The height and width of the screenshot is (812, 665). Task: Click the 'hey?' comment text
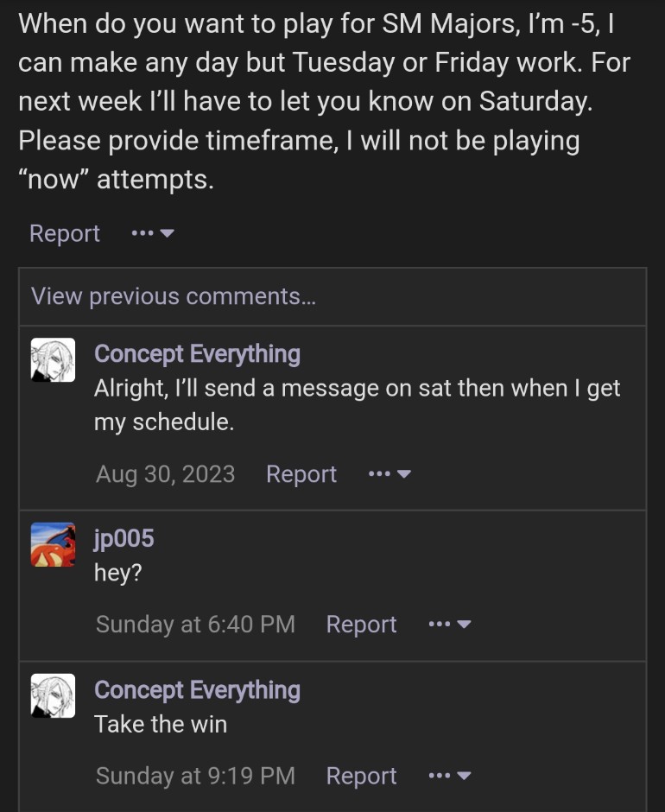tap(117, 573)
